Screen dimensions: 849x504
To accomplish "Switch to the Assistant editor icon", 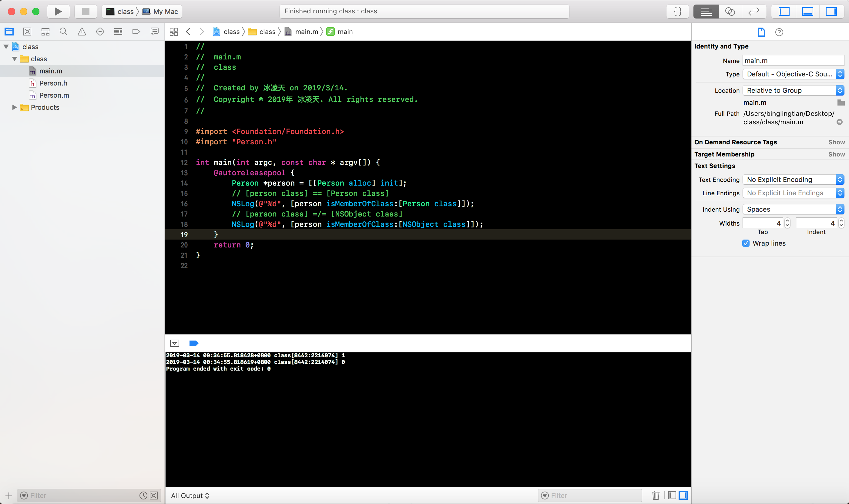I will pyautogui.click(x=730, y=12).
